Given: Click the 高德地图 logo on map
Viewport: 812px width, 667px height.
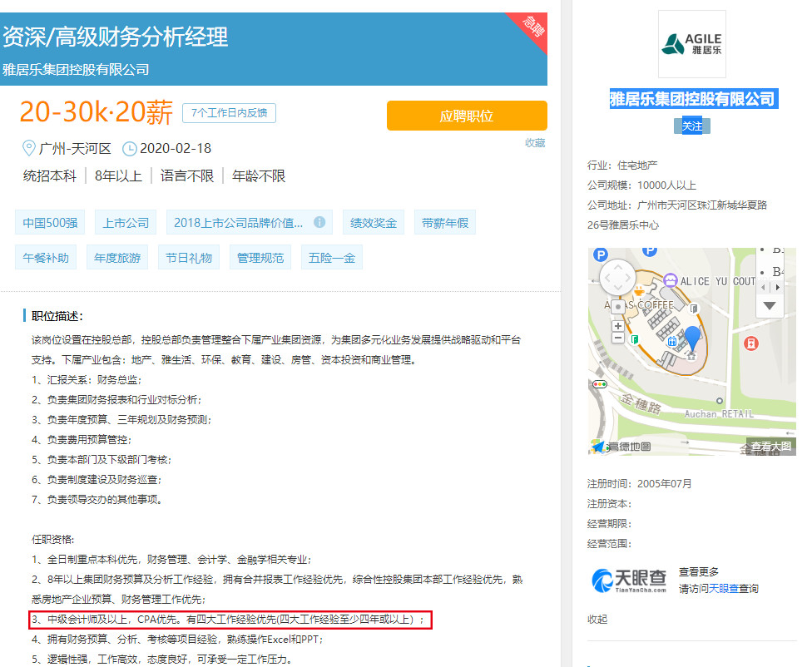Looking at the screenshot, I should [621, 447].
